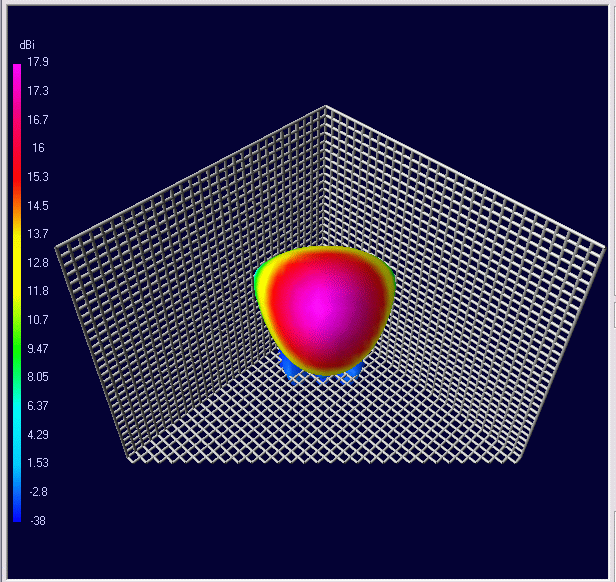Click the '6.37' scale value
Screen dimensions: 616x582
click(x=38, y=406)
